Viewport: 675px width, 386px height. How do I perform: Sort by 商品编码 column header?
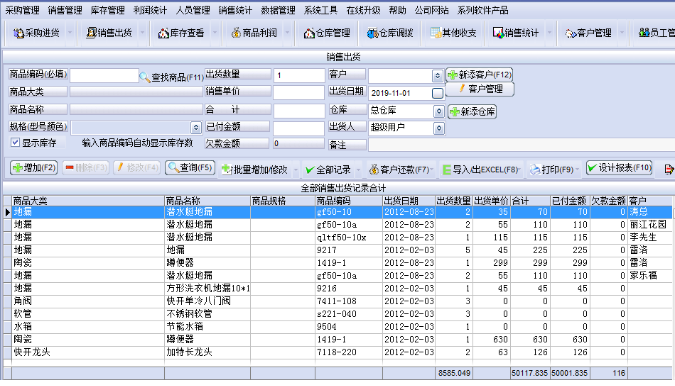[349, 201]
